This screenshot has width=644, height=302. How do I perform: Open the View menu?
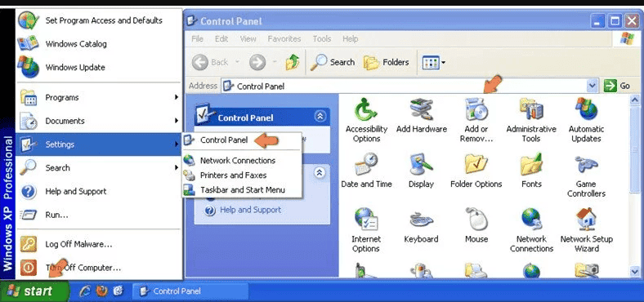pyautogui.click(x=248, y=39)
